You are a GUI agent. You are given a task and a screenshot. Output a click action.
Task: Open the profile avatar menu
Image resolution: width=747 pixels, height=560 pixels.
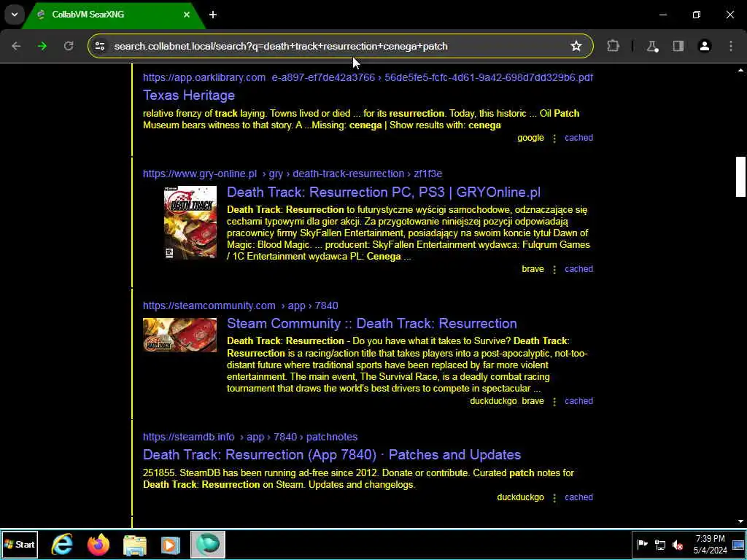point(705,46)
